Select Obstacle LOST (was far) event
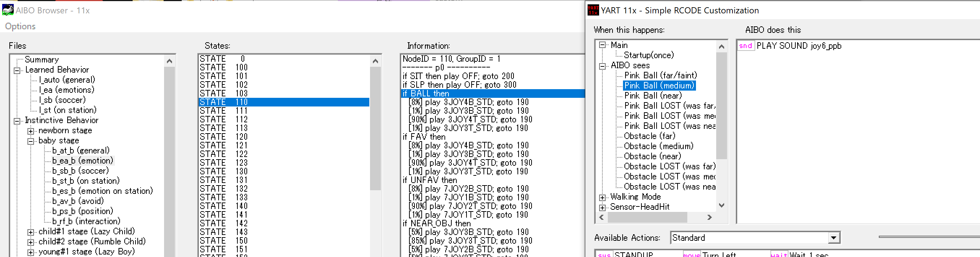 tap(669, 166)
